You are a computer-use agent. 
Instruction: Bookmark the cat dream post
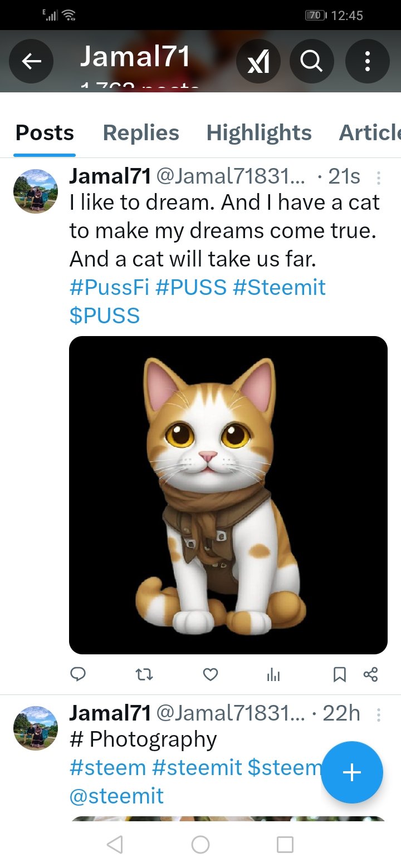(339, 674)
